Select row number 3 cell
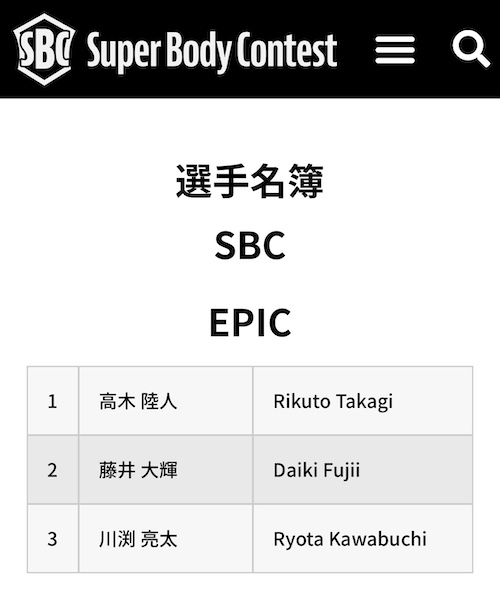This screenshot has height=616, width=500. tap(53, 539)
